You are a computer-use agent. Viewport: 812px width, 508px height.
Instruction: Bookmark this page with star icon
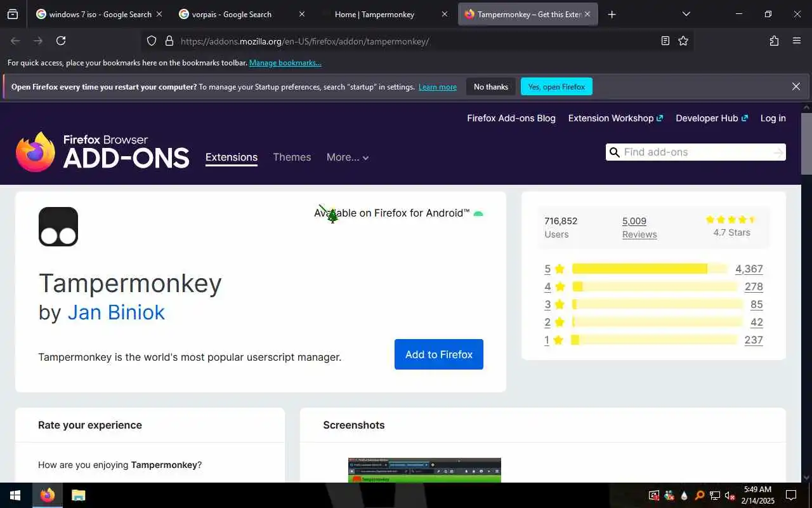click(683, 41)
